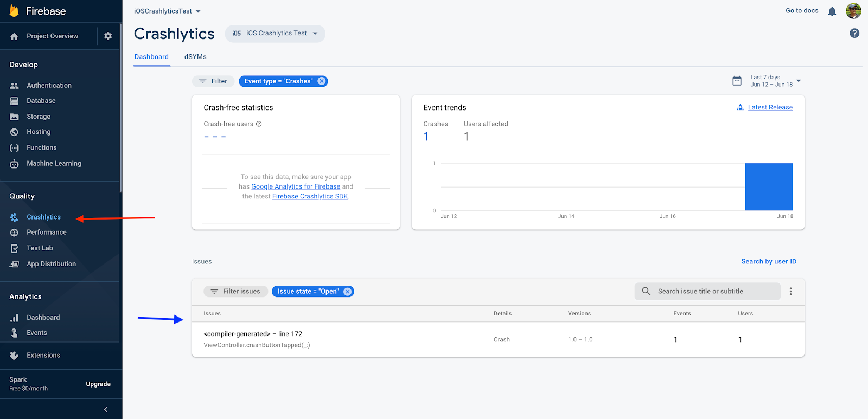Click Go to docs link
The height and width of the screenshot is (419, 868).
pyautogui.click(x=802, y=10)
